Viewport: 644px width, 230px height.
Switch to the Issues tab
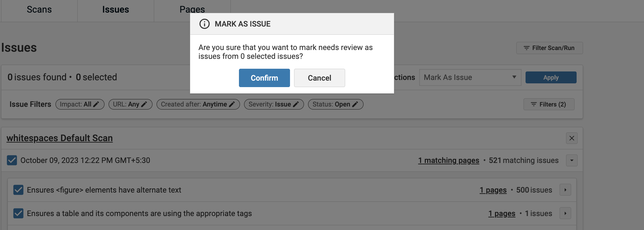coord(115,10)
